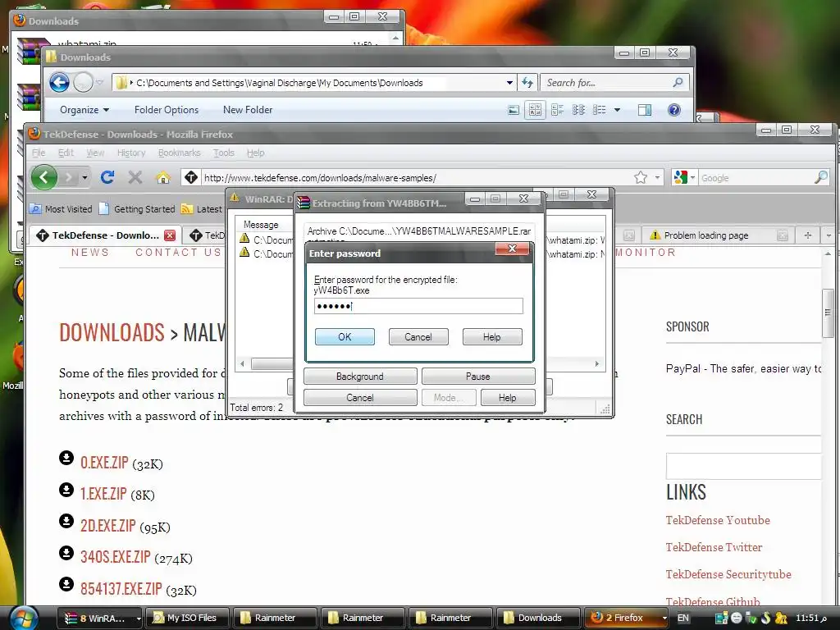
Task: Open TekDefense Securitytube link
Action: tap(728, 574)
